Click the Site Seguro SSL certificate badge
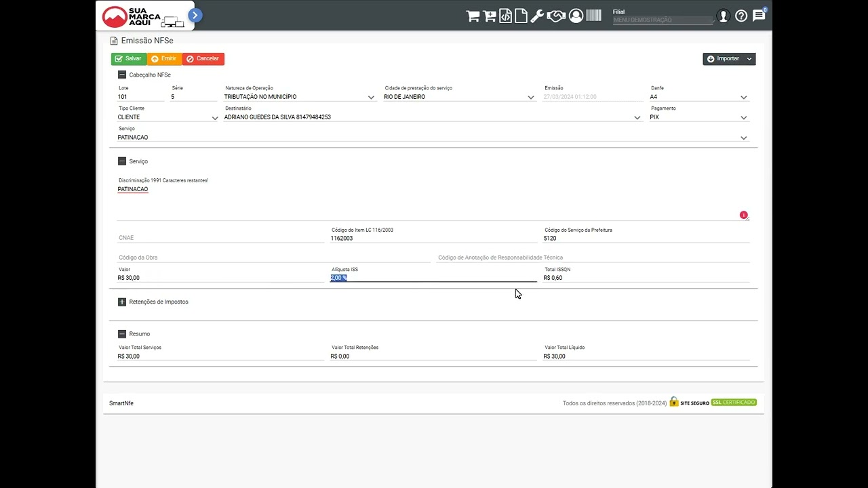The width and height of the screenshot is (868, 488). click(x=713, y=402)
